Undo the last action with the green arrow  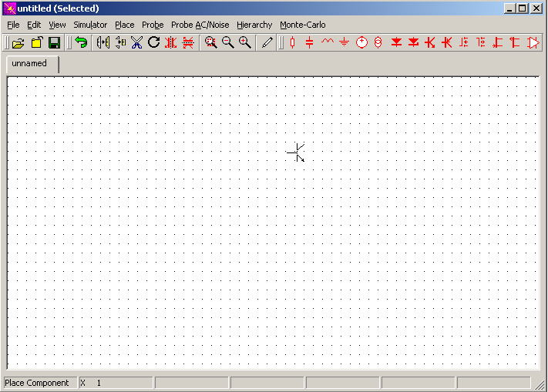(x=81, y=42)
